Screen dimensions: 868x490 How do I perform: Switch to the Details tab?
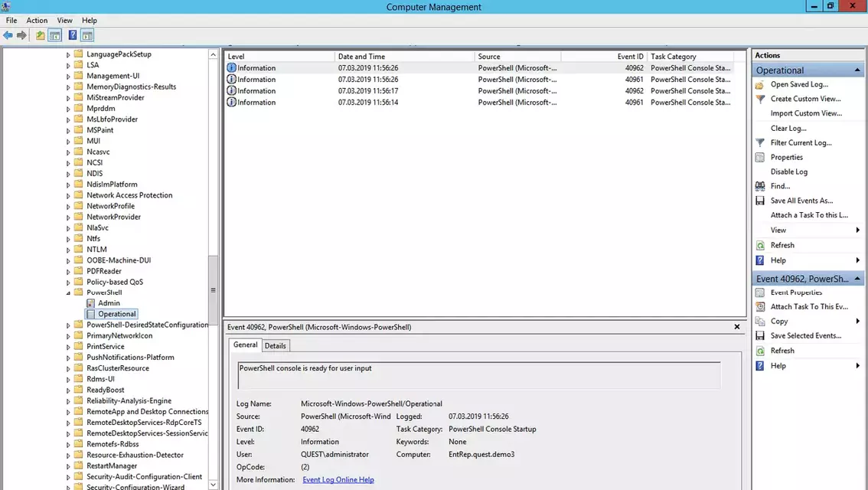[275, 345]
